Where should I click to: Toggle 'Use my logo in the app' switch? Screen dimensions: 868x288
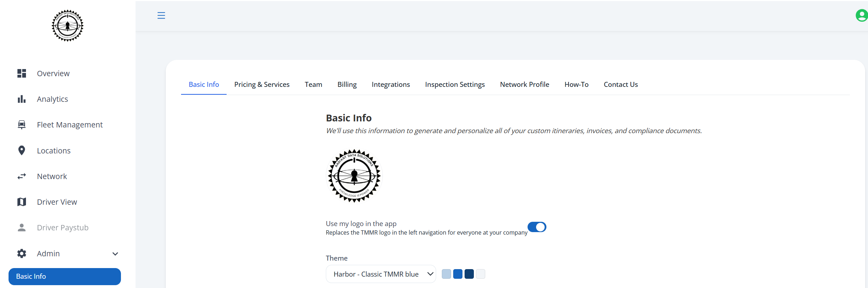click(x=537, y=227)
